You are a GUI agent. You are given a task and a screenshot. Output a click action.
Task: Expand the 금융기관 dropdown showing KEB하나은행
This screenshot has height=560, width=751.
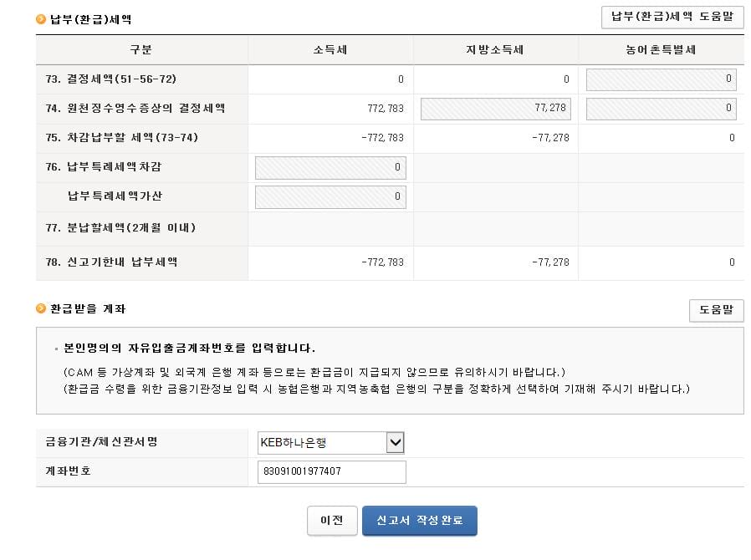pyautogui.click(x=395, y=442)
